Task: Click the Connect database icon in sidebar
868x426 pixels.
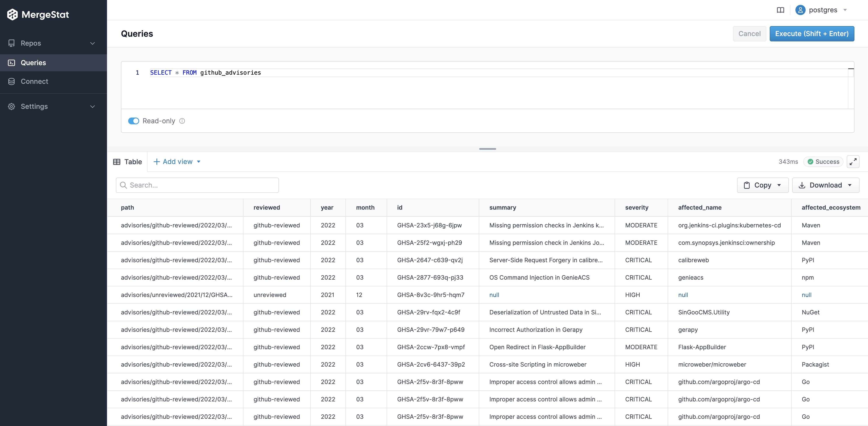Action: pyautogui.click(x=11, y=81)
